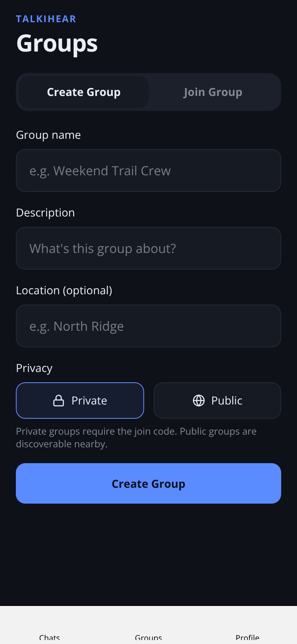Click the globe icon on Public option
Image resolution: width=297 pixels, height=644 pixels.
coord(199,401)
